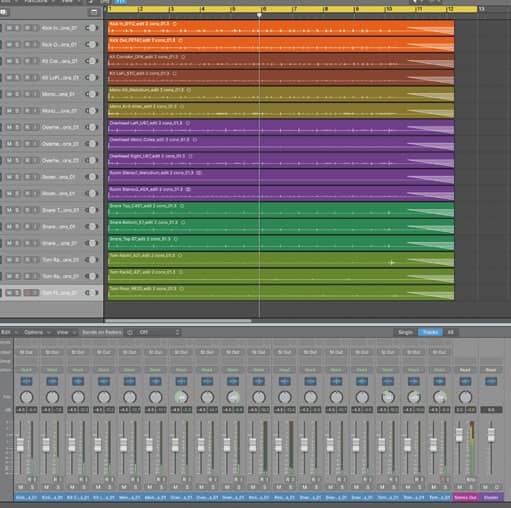Click the Stereo Out strip's blue icon
This screenshot has height=508, width=511.
point(465,381)
